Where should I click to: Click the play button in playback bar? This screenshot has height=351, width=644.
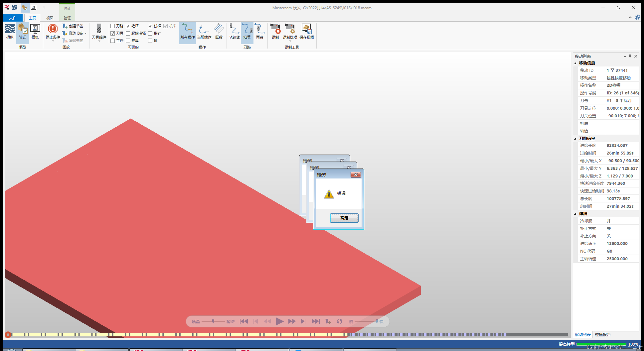click(x=280, y=321)
